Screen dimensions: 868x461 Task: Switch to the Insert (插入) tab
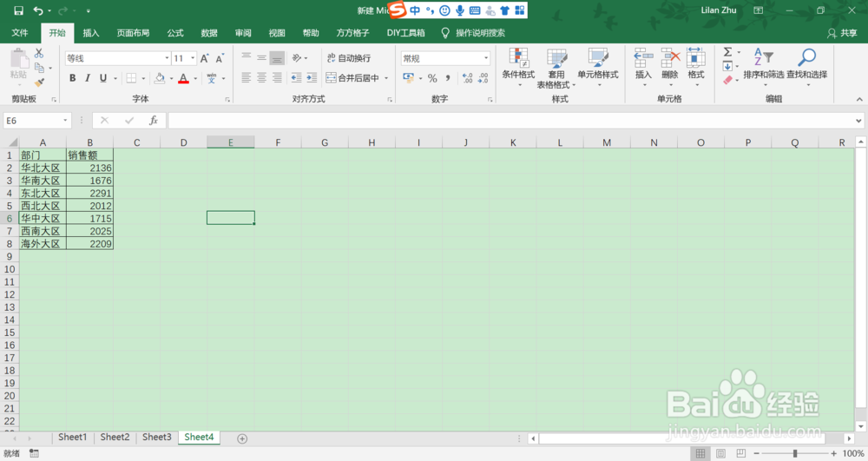91,33
